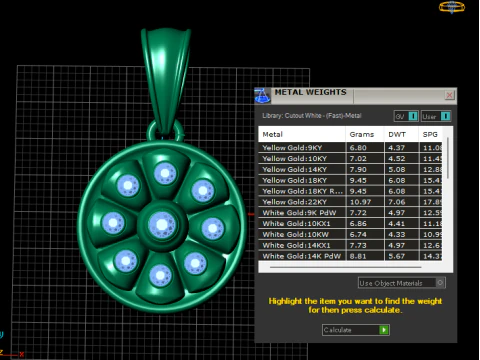480x360 pixels.
Task: Click the 6.86 grams value
Action: 358,223
